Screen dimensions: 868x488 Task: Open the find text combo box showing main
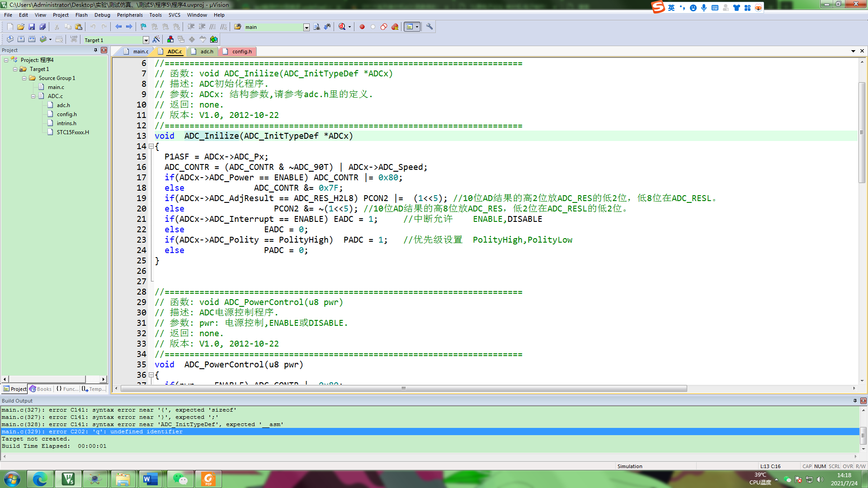[x=276, y=27]
